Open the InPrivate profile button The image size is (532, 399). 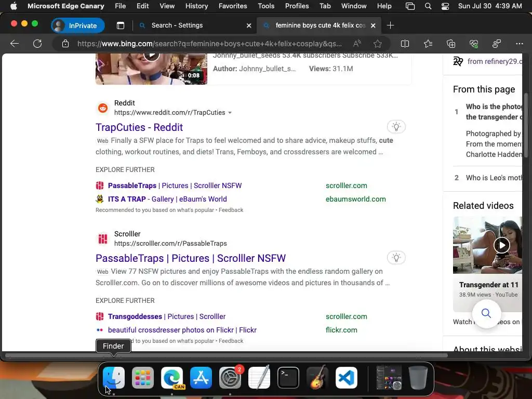click(78, 25)
